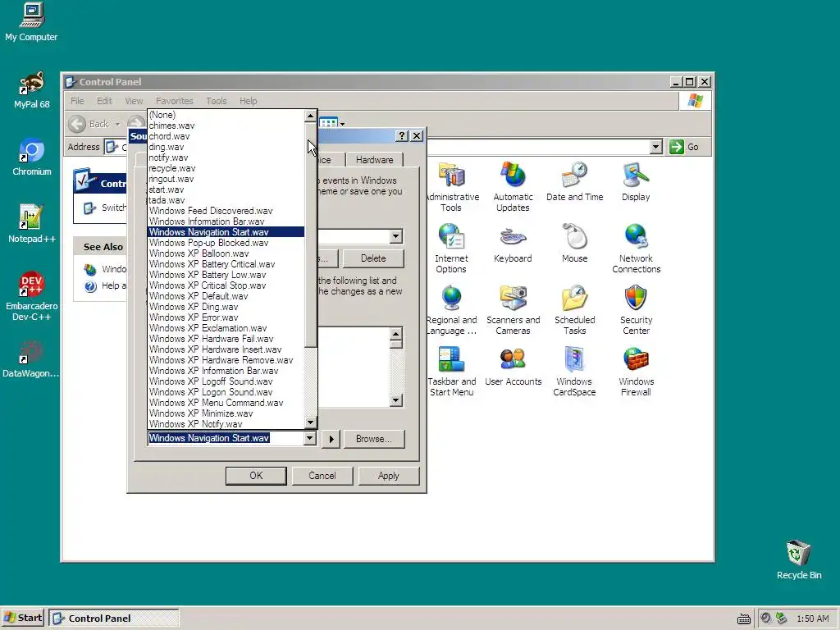Click the Back toolbar button
The width and height of the screenshot is (840, 630).
point(89,124)
